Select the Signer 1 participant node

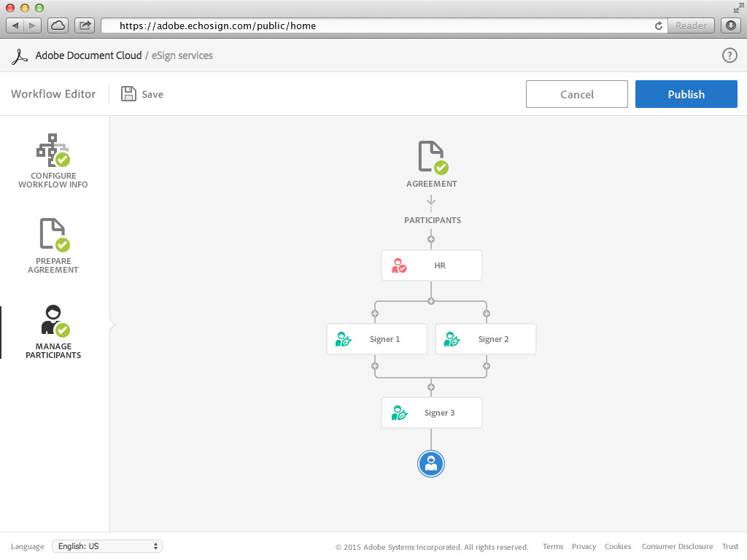376,339
